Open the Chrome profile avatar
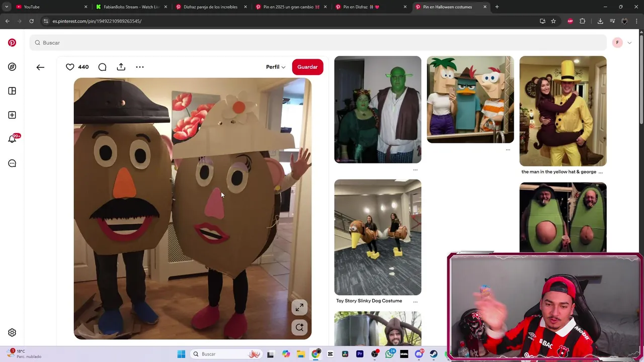 coord(624,21)
